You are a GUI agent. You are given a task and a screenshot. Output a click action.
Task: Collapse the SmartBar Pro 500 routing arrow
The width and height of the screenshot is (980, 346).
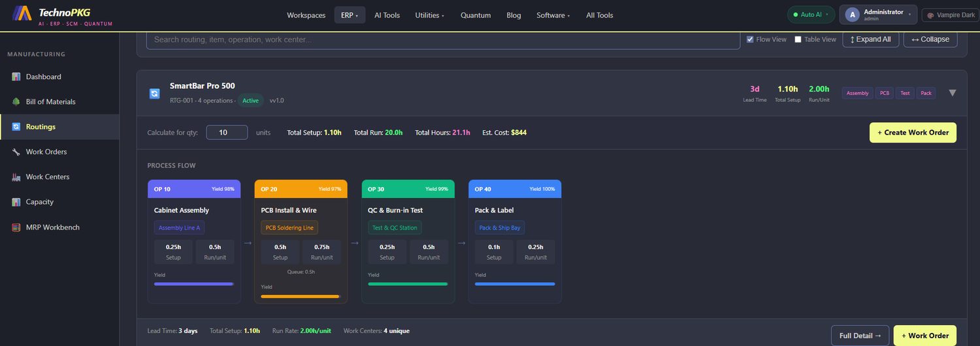(953, 93)
